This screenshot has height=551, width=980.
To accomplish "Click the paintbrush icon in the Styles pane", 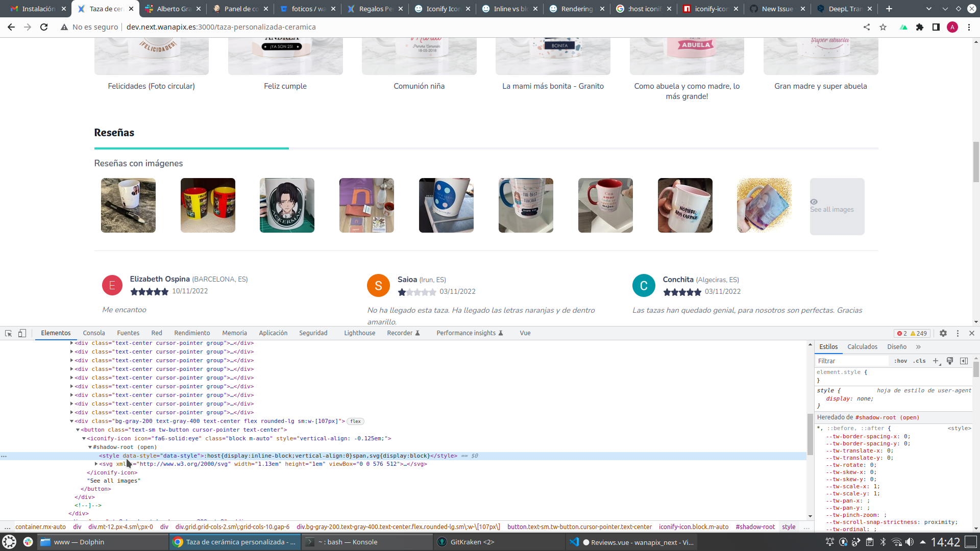I will [950, 361].
